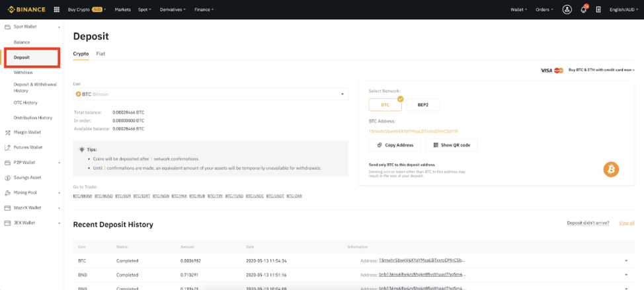Click the View all link

(627, 223)
